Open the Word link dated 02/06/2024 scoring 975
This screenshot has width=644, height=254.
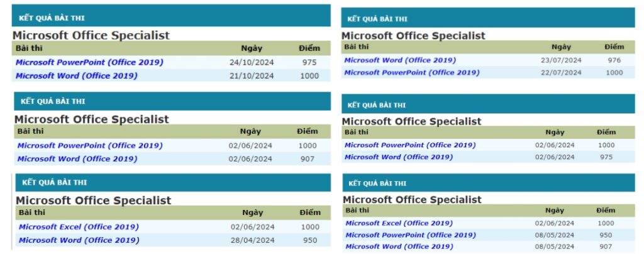point(398,157)
